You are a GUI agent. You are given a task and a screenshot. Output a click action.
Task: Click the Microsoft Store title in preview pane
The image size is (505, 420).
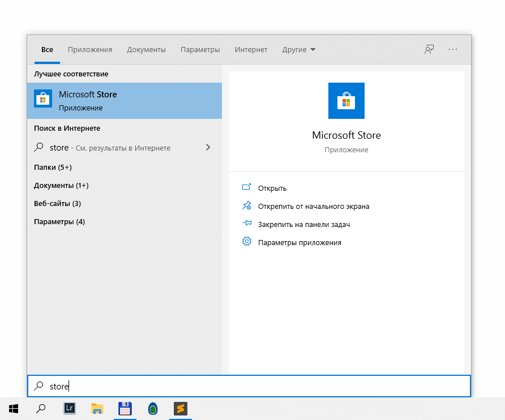click(x=346, y=135)
